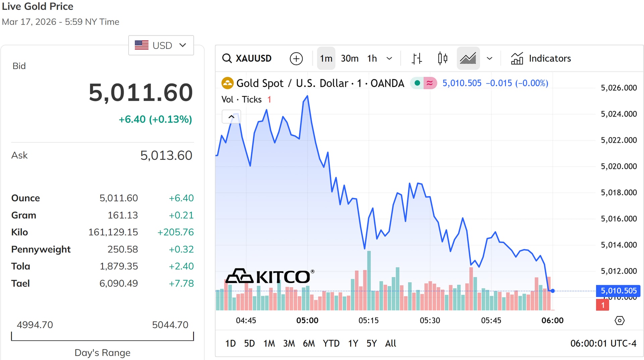This screenshot has height=360, width=644.
Task: Select the area chart style icon
Action: tap(468, 58)
